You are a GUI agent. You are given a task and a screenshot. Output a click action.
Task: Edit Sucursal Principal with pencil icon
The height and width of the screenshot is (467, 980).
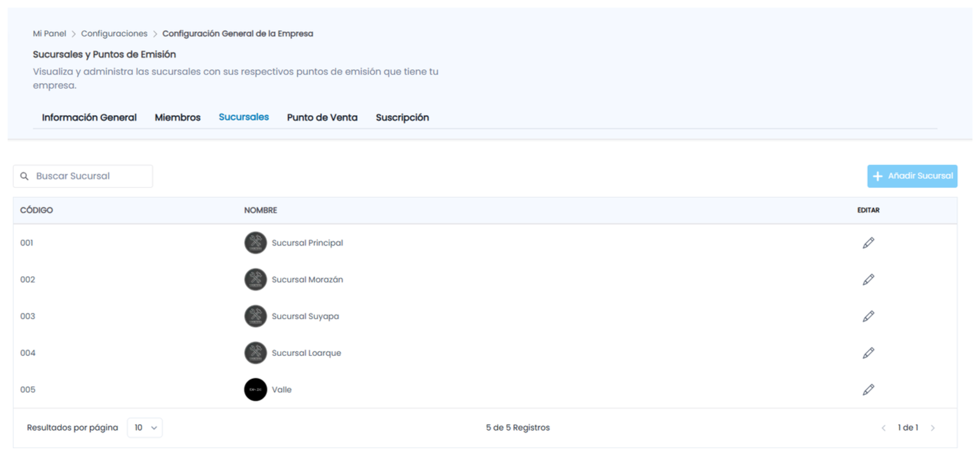868,243
